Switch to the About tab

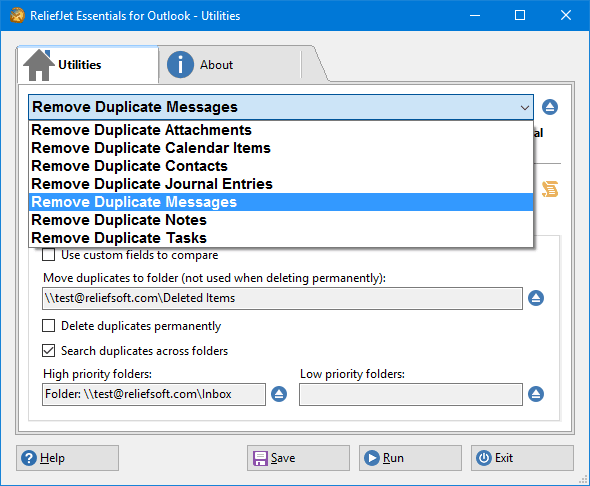click(230, 65)
